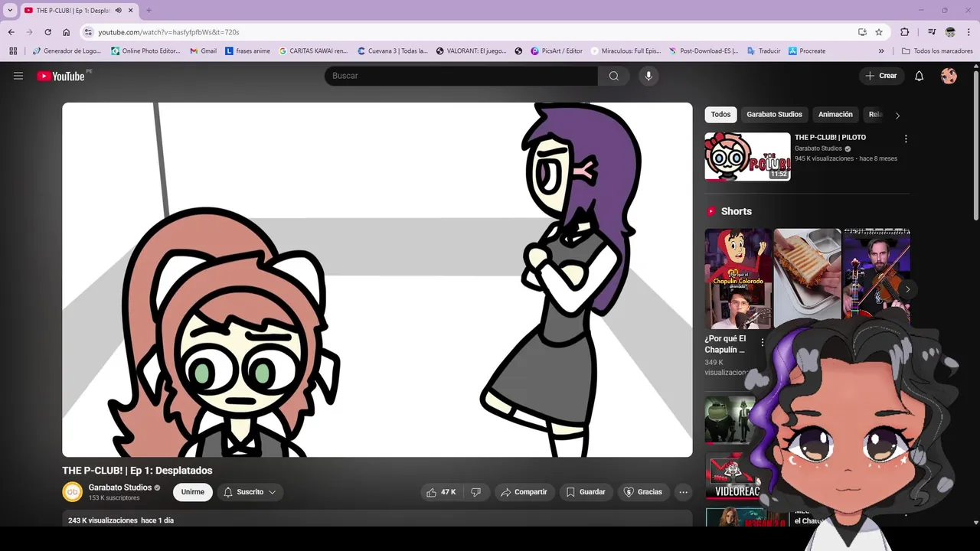
Task: Install or cast icon in address bar
Action: coord(862,32)
